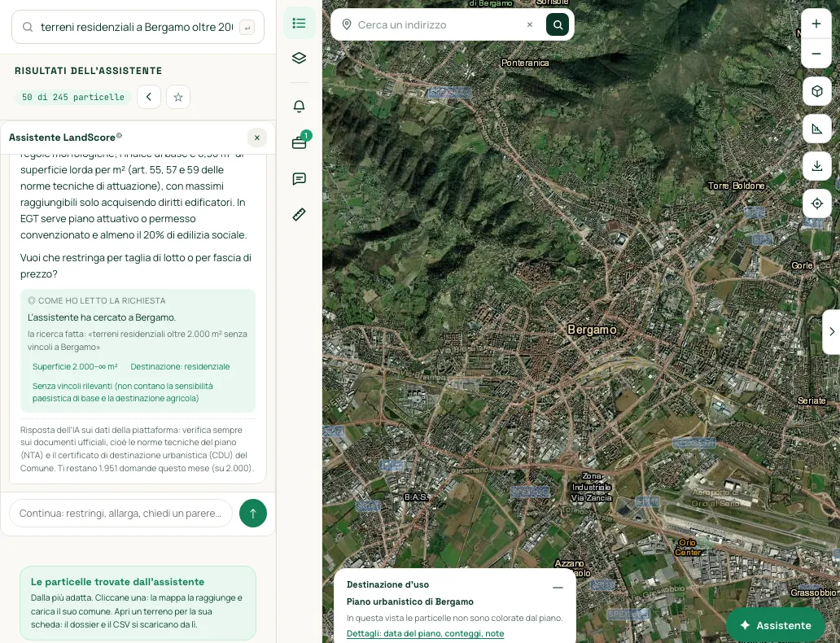Open the area measurement triangle tool

click(x=817, y=129)
